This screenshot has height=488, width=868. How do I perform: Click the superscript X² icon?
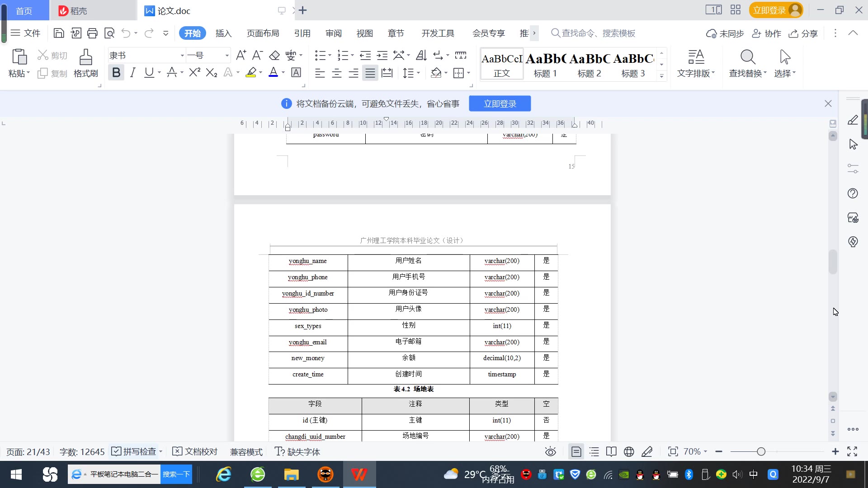coord(194,72)
